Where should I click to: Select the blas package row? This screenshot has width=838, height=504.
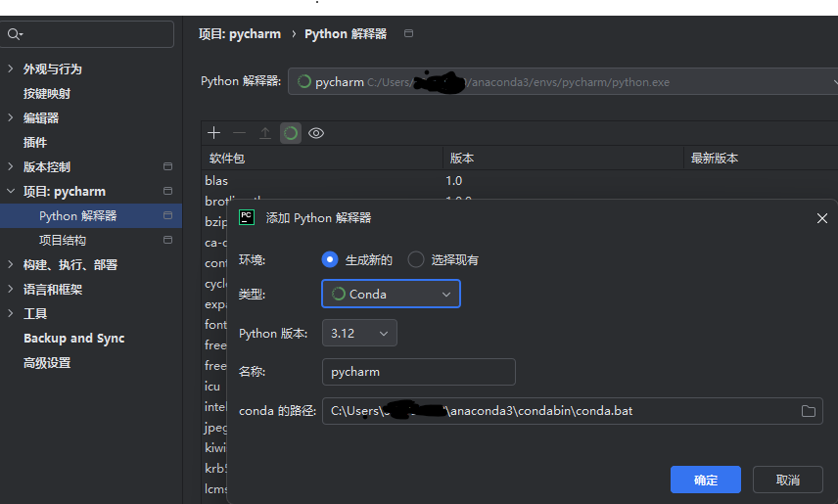pyautogui.click(x=520, y=181)
